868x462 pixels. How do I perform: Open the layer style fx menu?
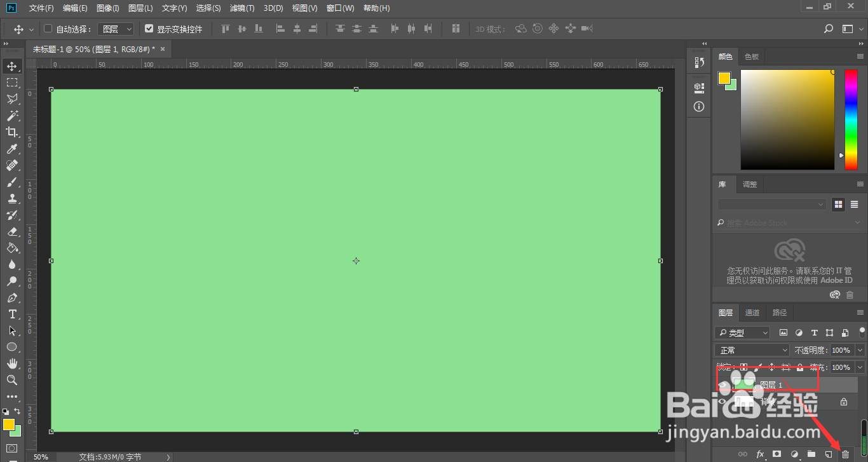tap(760, 454)
